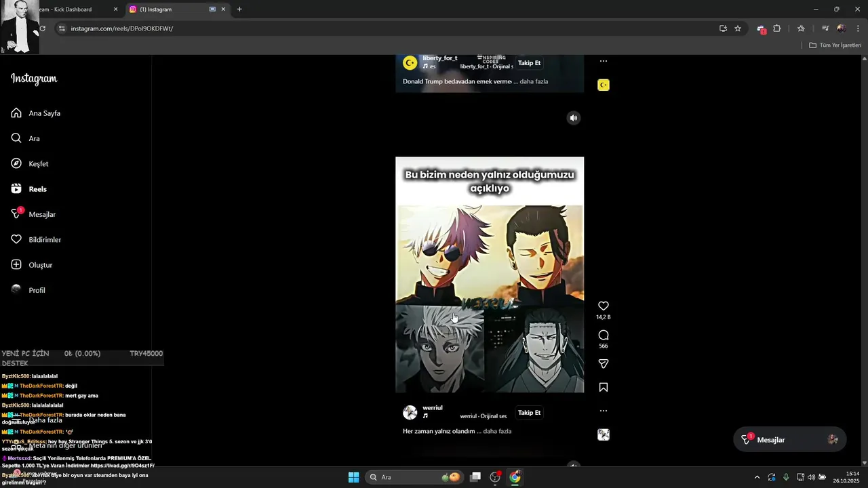Image resolution: width=868 pixels, height=488 pixels.
Task: Click the werriul reel video
Action: click(x=490, y=274)
